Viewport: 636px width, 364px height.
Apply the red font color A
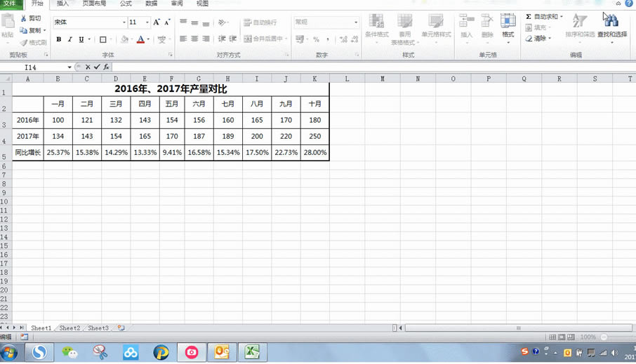140,39
